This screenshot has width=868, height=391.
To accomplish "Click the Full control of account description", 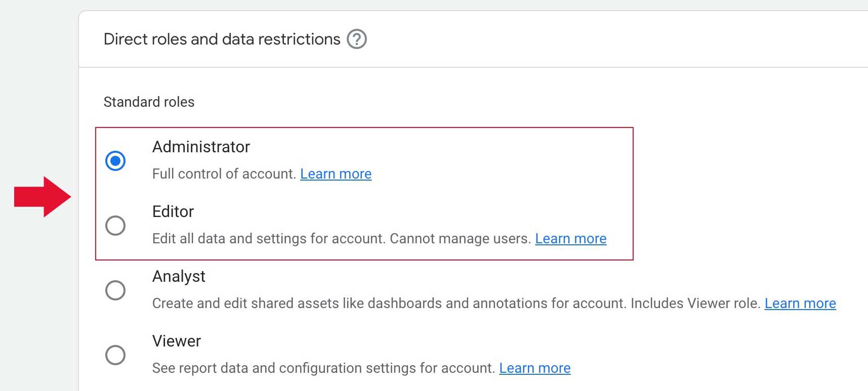I will pos(224,173).
